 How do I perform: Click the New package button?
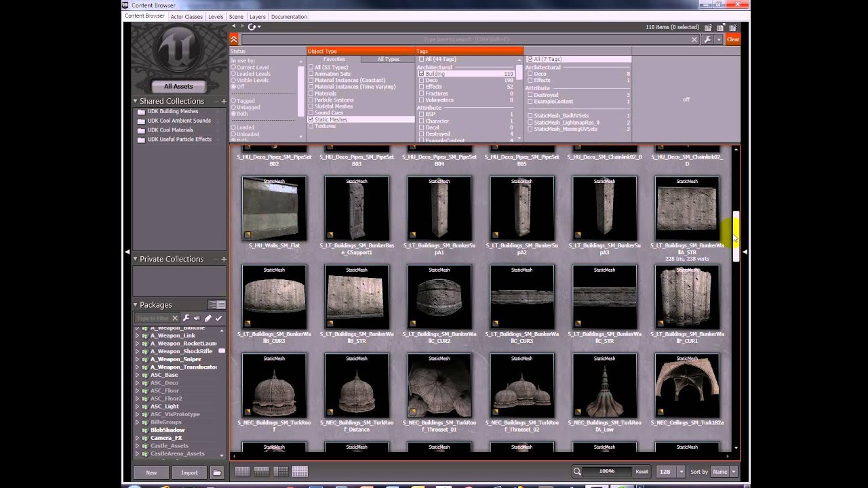point(151,472)
